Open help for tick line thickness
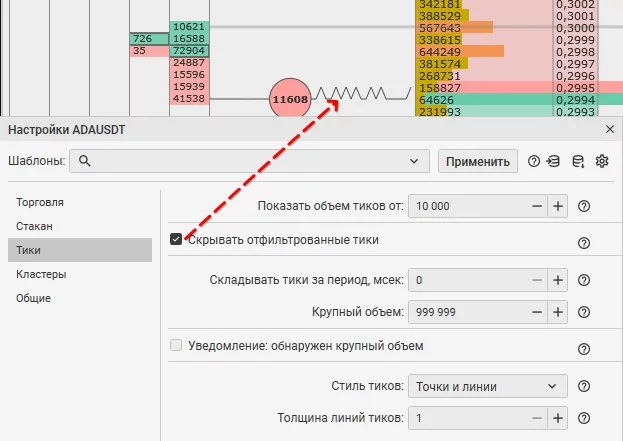This screenshot has height=441, width=623. [x=584, y=418]
